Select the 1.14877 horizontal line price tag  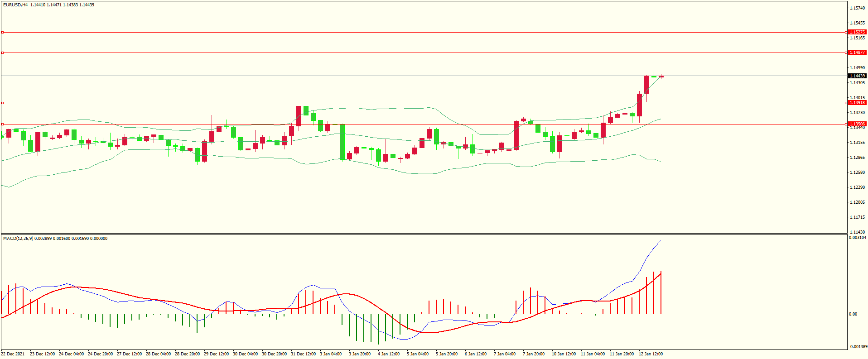857,53
